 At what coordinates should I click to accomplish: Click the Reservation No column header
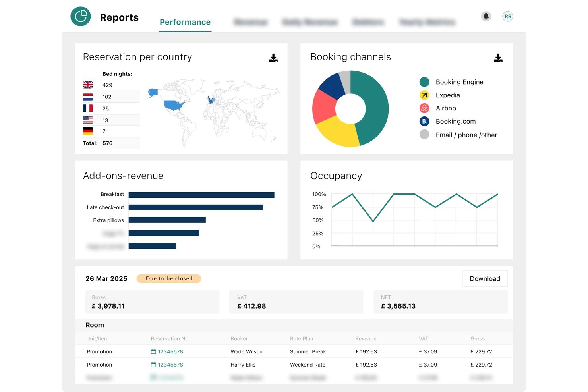tap(170, 339)
